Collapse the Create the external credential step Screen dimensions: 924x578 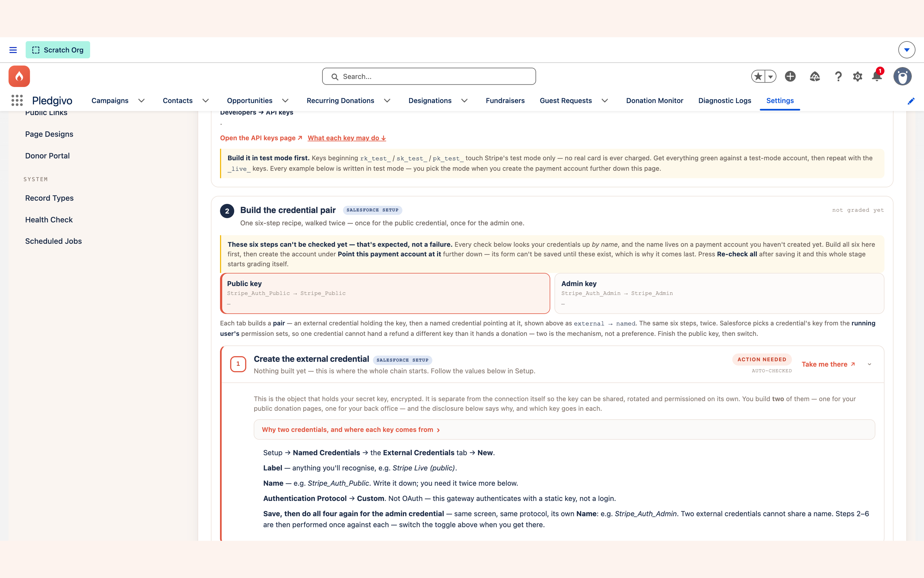pos(869,364)
